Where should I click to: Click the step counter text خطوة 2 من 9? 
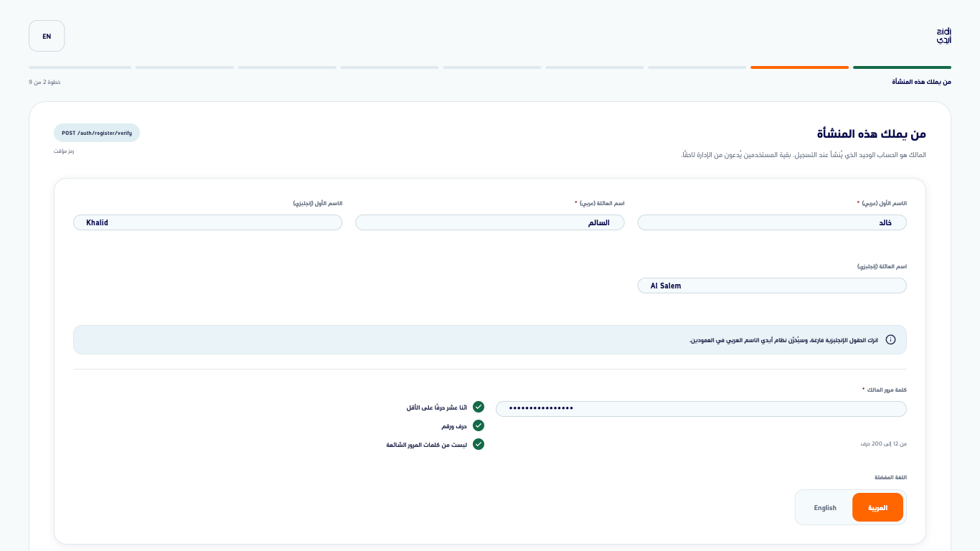point(44,82)
